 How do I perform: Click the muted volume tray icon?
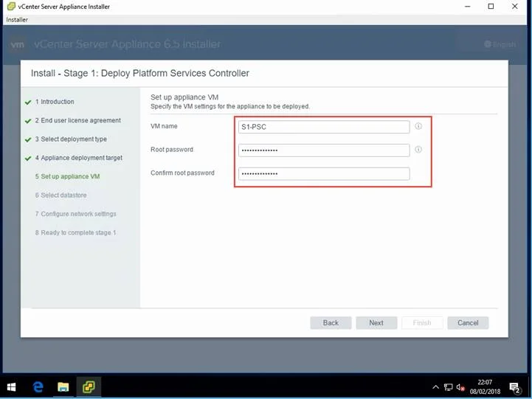(x=460, y=386)
